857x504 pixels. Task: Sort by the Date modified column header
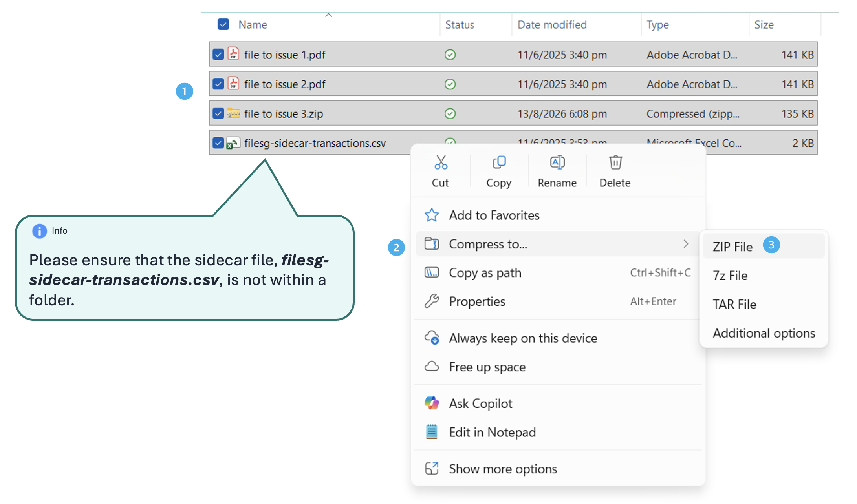(552, 25)
